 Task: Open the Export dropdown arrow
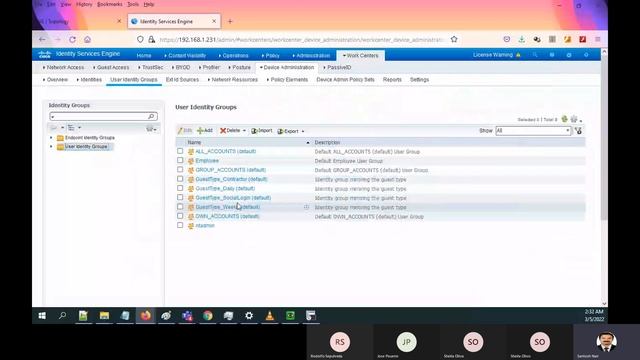pos(303,131)
